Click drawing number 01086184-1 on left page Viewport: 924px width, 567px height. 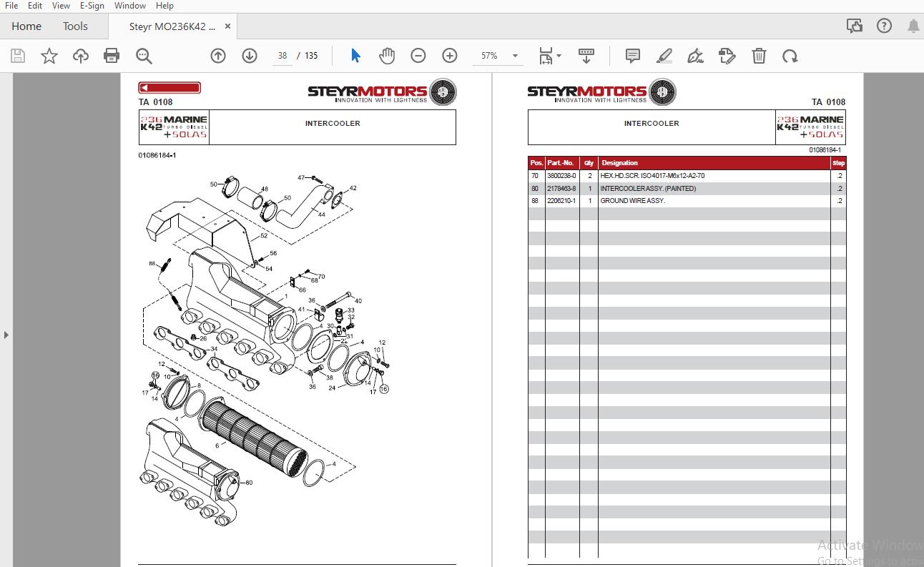tap(157, 155)
